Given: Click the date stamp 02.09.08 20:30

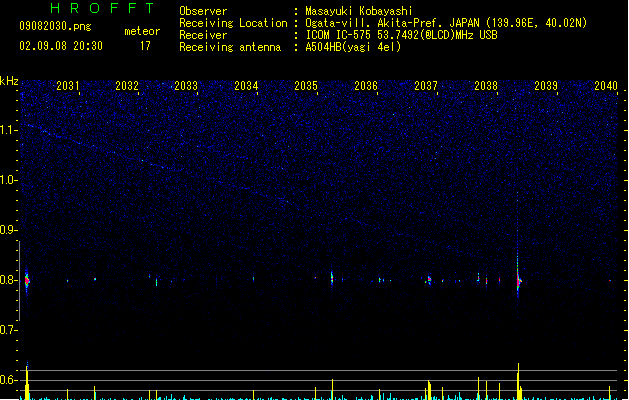Looking at the screenshot, I should pos(61,46).
